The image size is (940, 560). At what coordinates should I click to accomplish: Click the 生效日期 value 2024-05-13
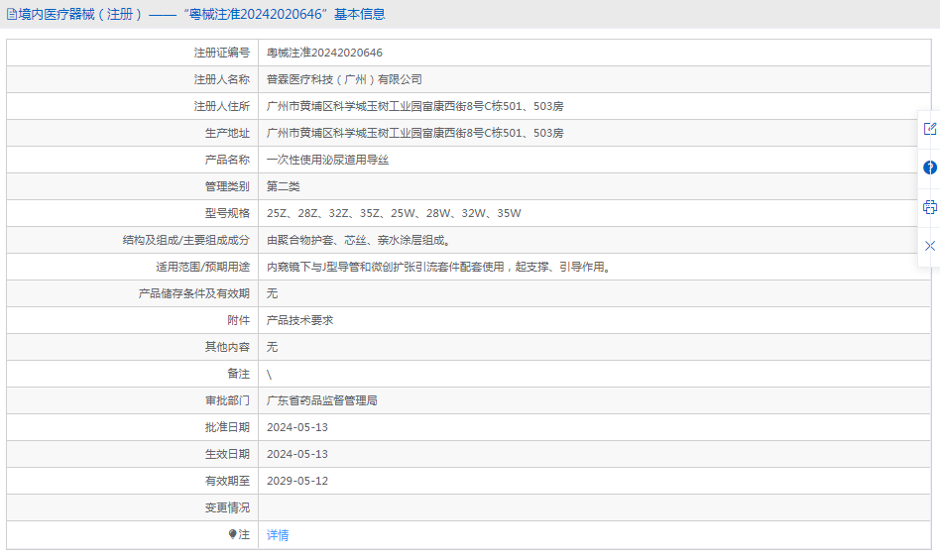[297, 454]
